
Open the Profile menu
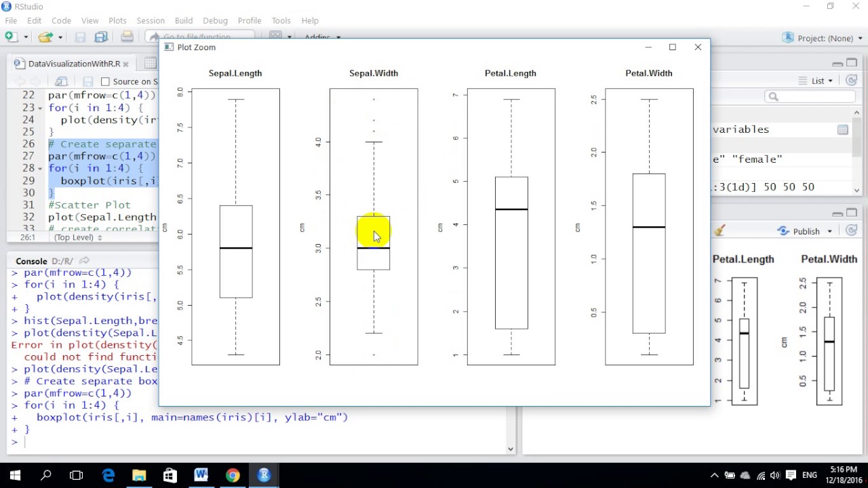point(250,20)
